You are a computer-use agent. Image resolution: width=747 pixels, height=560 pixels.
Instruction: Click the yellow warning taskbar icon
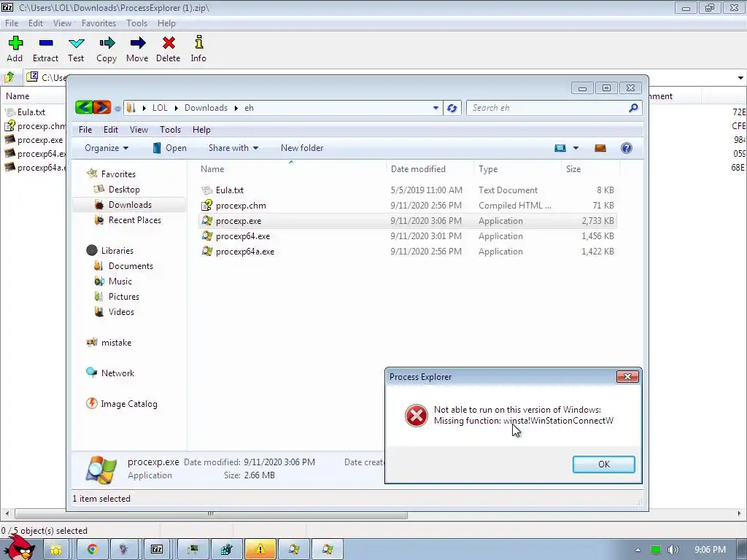260,550
